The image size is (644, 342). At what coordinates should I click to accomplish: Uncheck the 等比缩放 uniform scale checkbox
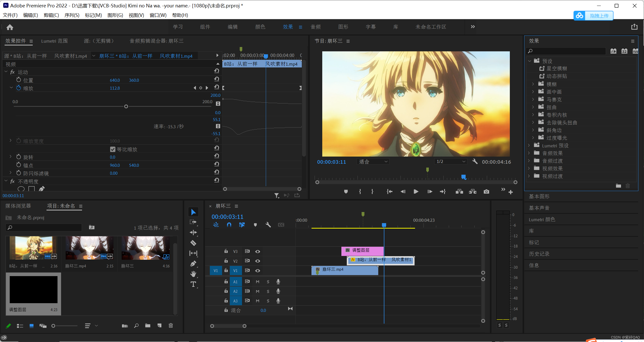pyautogui.click(x=113, y=149)
